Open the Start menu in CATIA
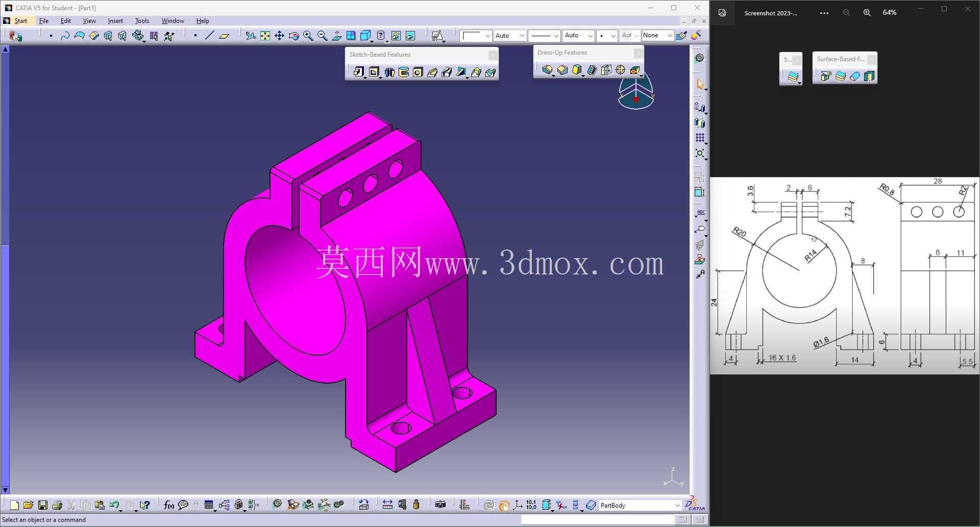The height and width of the screenshot is (527, 980). [21, 21]
